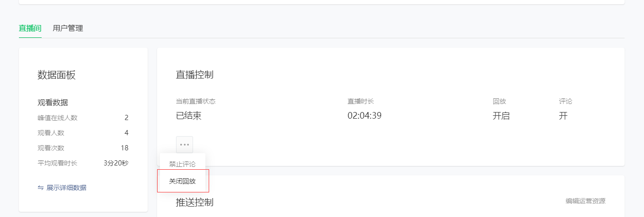Switch to the 直播间 tab
This screenshot has height=217, width=644.
[x=30, y=28]
